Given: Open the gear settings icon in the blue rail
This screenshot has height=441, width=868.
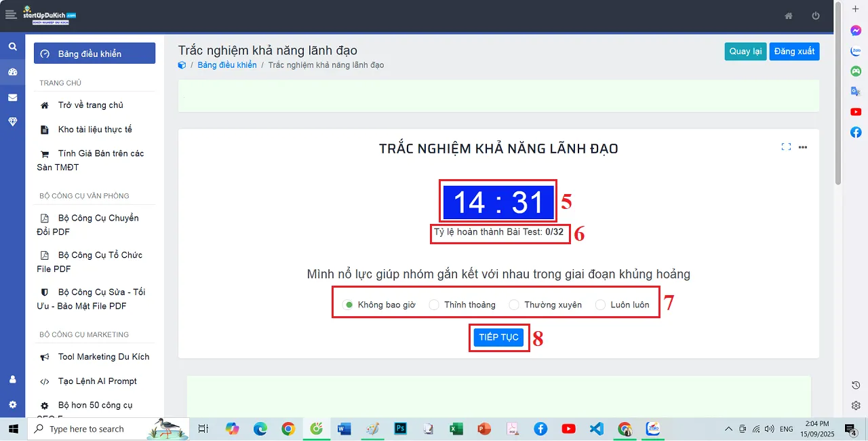Looking at the screenshot, I should 12,404.
